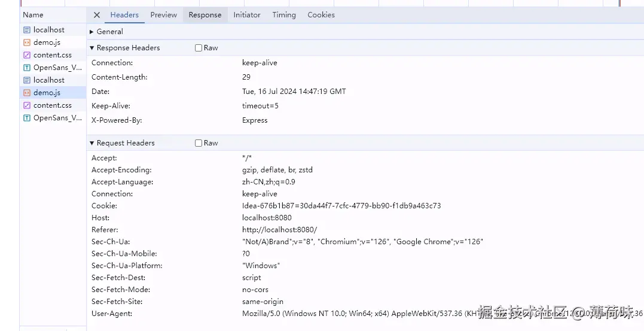The height and width of the screenshot is (331, 644).
Task: Click the document icon of the second localhost request
Action: [27, 80]
